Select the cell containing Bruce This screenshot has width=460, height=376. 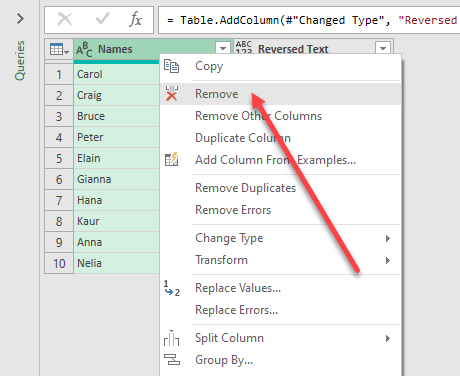pos(116,116)
